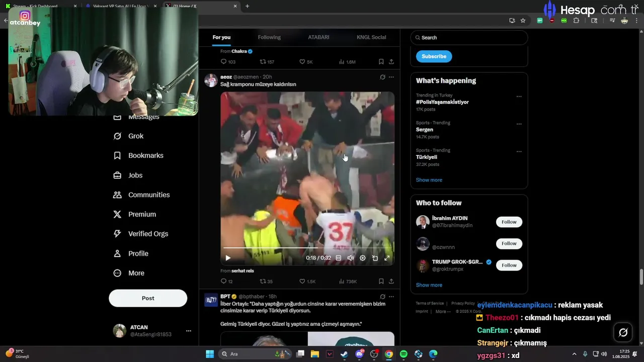Open Communities in the sidebar
The height and width of the screenshot is (362, 644).
[x=141, y=195]
